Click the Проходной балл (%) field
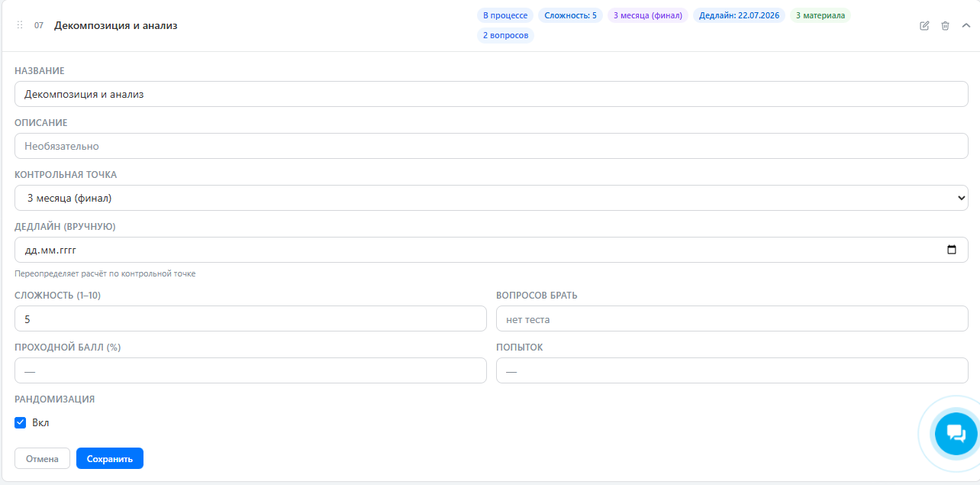 [x=250, y=371]
